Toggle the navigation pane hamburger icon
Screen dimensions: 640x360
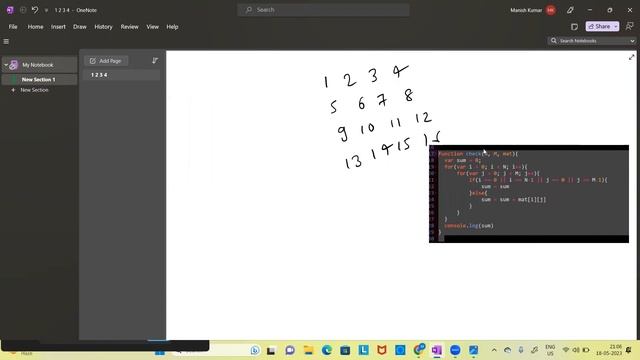[6, 41]
